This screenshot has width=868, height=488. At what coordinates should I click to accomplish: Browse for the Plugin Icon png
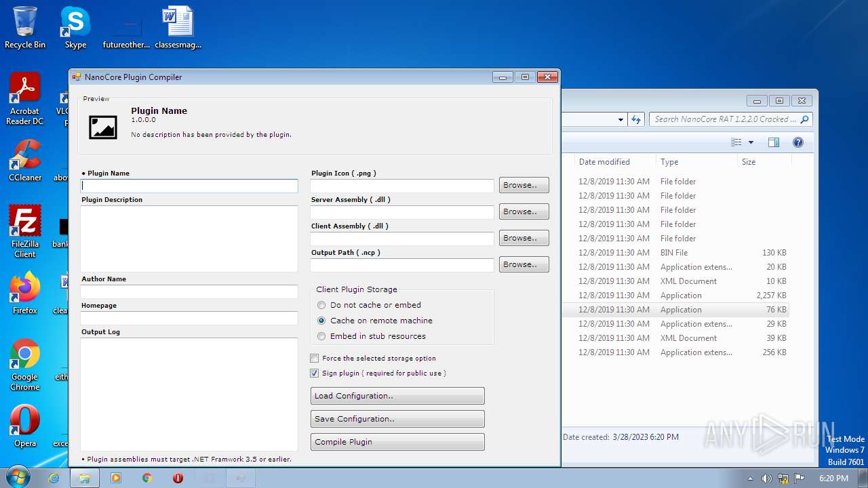click(524, 185)
